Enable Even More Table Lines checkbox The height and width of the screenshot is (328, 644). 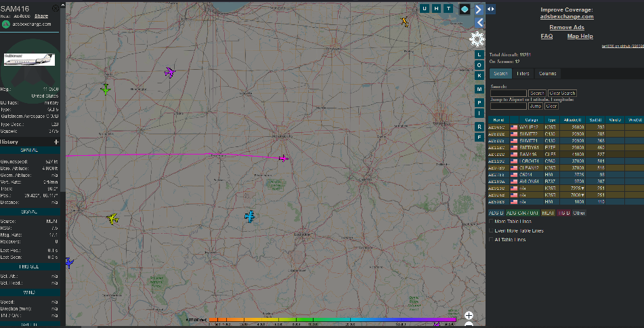pyautogui.click(x=491, y=230)
